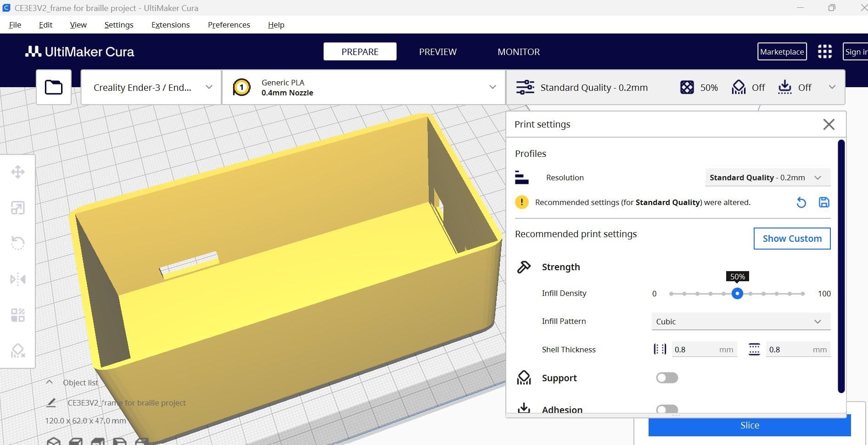Click the Strength hammer icon
The image size is (868, 445).
click(x=524, y=267)
